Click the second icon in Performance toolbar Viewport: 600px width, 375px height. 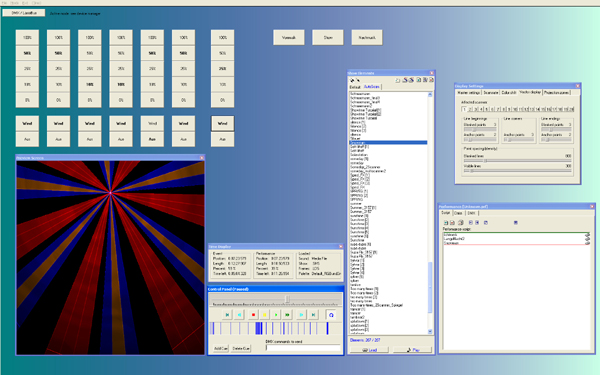[452, 222]
